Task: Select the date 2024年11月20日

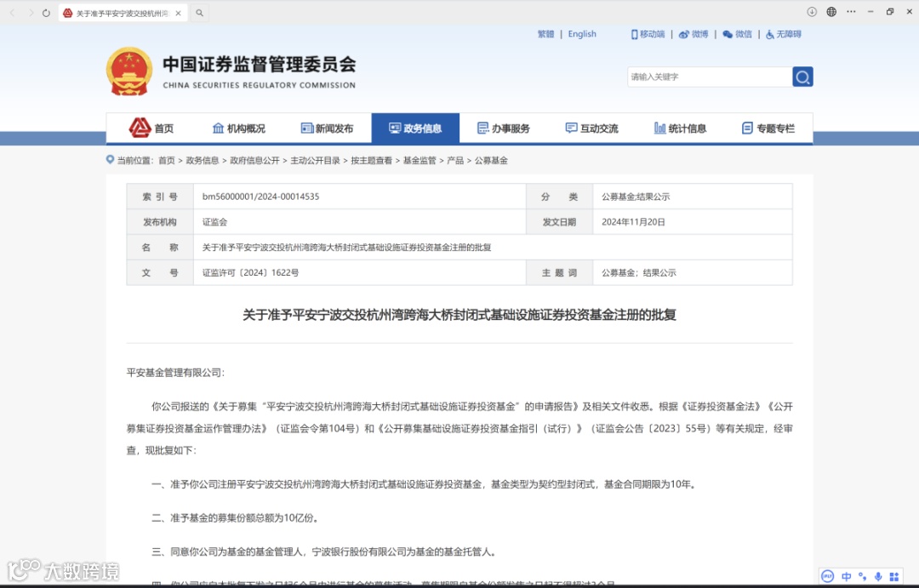Action: tap(633, 222)
